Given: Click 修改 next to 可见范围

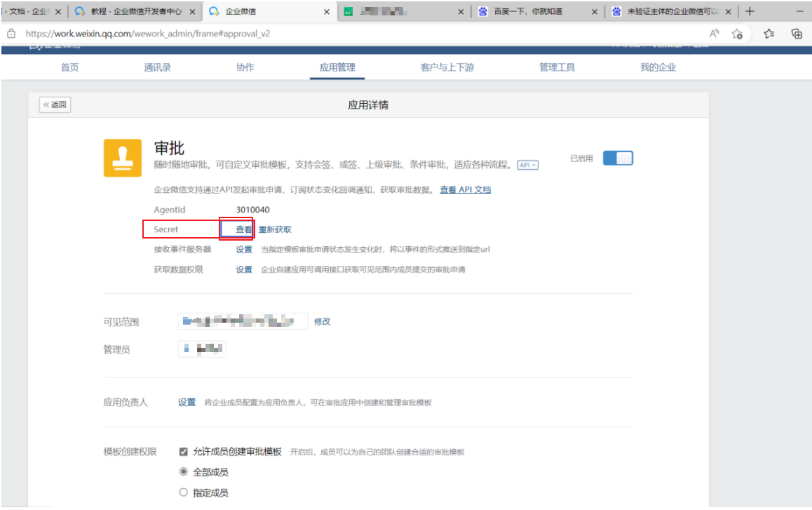Looking at the screenshot, I should tap(322, 321).
